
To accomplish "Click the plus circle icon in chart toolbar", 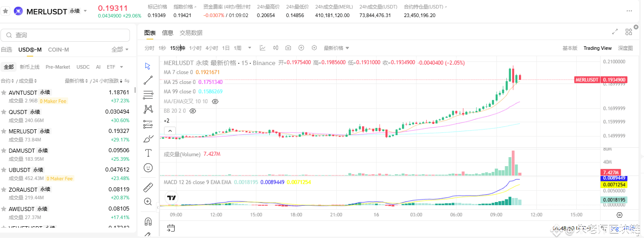I will pos(301,48).
